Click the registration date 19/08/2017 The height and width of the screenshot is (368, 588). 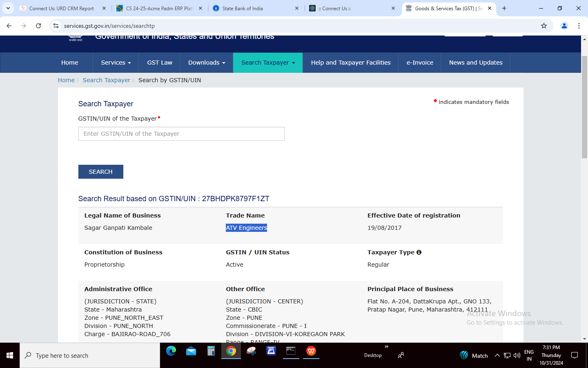[x=385, y=228]
